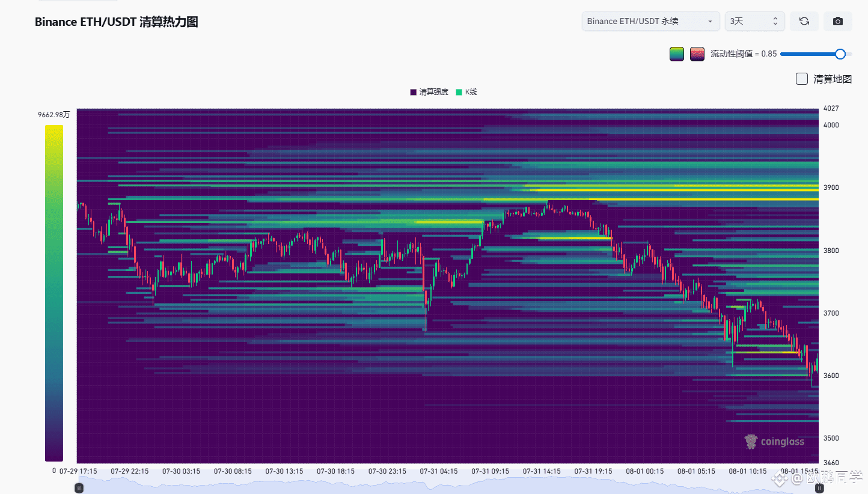Click the refresh chart icon button
This screenshot has width=868, height=494.
pos(804,21)
